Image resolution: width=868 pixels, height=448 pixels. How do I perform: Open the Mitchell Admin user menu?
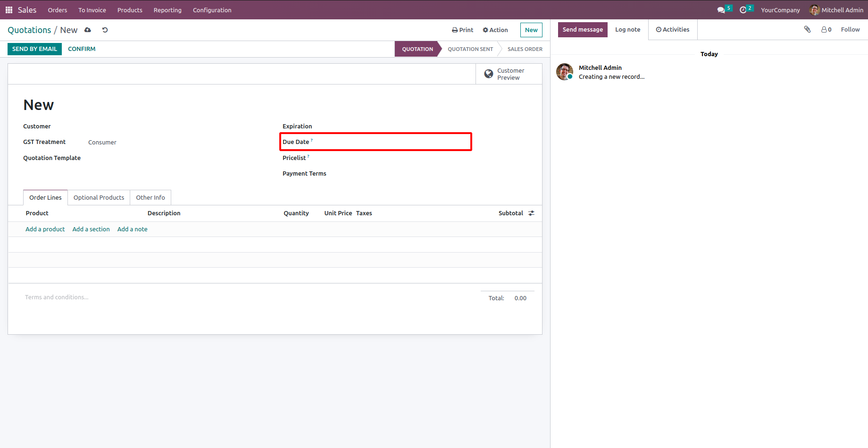pyautogui.click(x=836, y=10)
